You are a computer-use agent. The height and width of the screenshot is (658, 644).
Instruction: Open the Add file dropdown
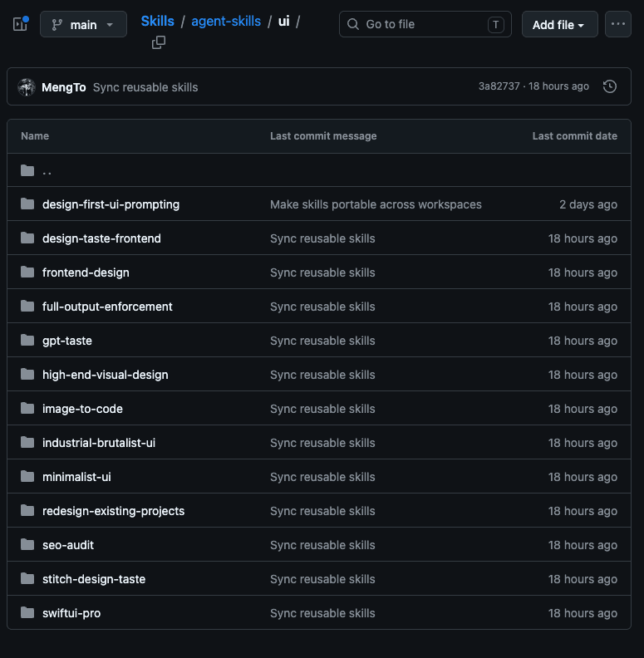coord(559,25)
